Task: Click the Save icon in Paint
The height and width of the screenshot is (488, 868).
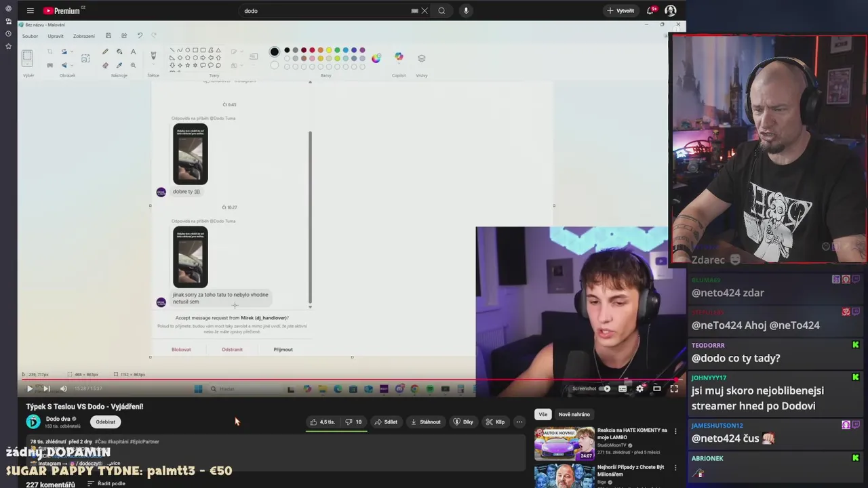Action: tap(108, 36)
